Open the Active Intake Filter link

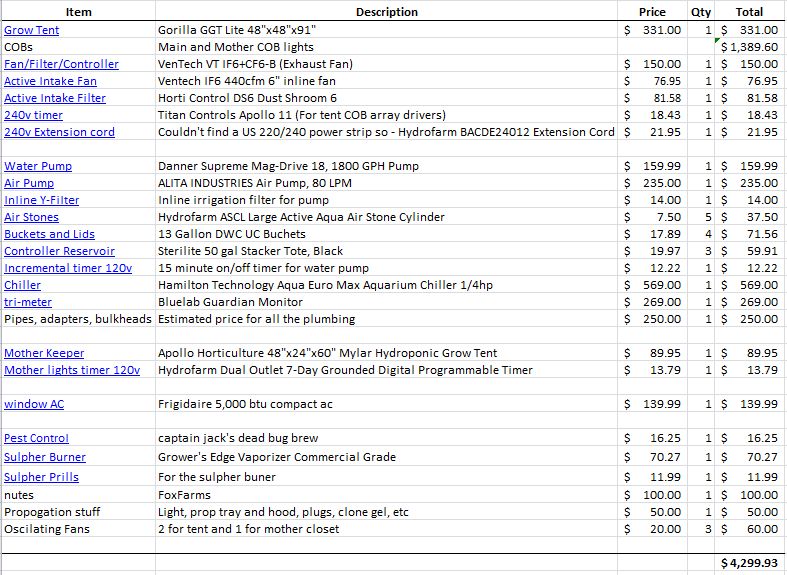(x=55, y=98)
